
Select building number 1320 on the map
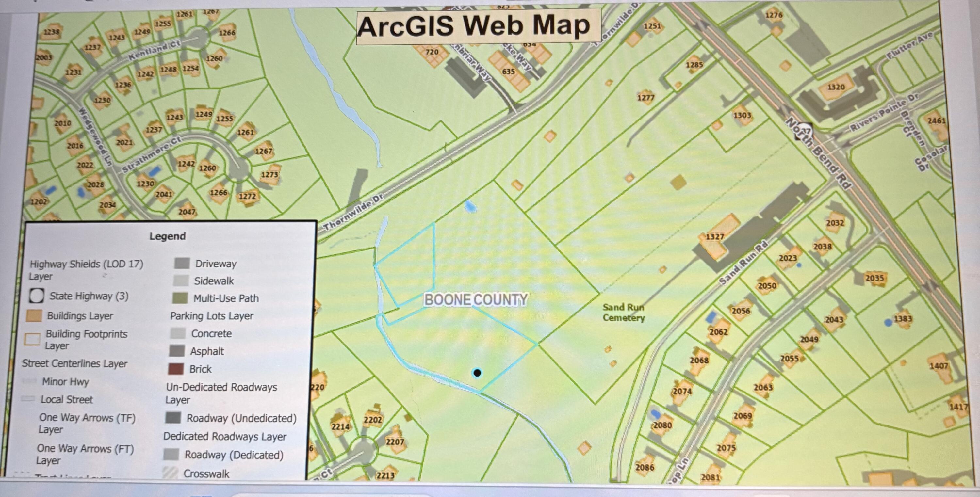pos(836,87)
